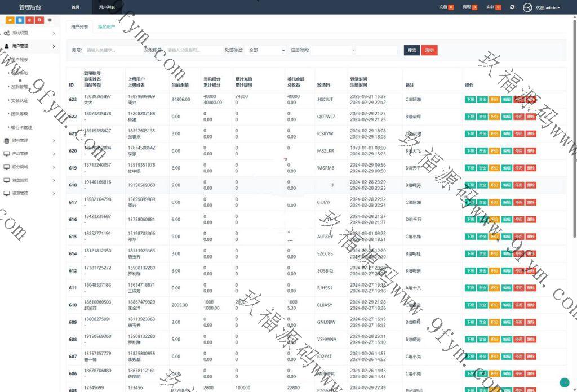Screen dimensions: 577x392
Task: Switch to the 添加用户 tab
Action: pos(106,26)
